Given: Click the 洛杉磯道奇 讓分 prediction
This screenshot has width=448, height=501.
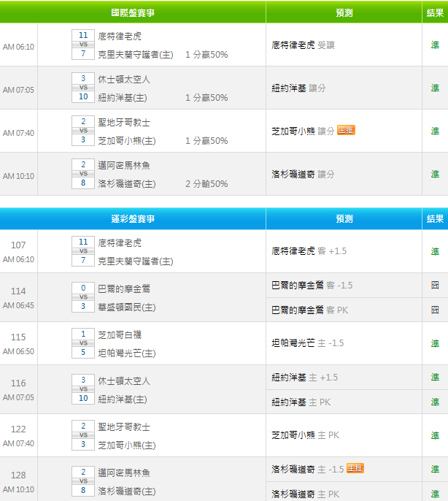Looking at the screenshot, I should coord(303,174).
